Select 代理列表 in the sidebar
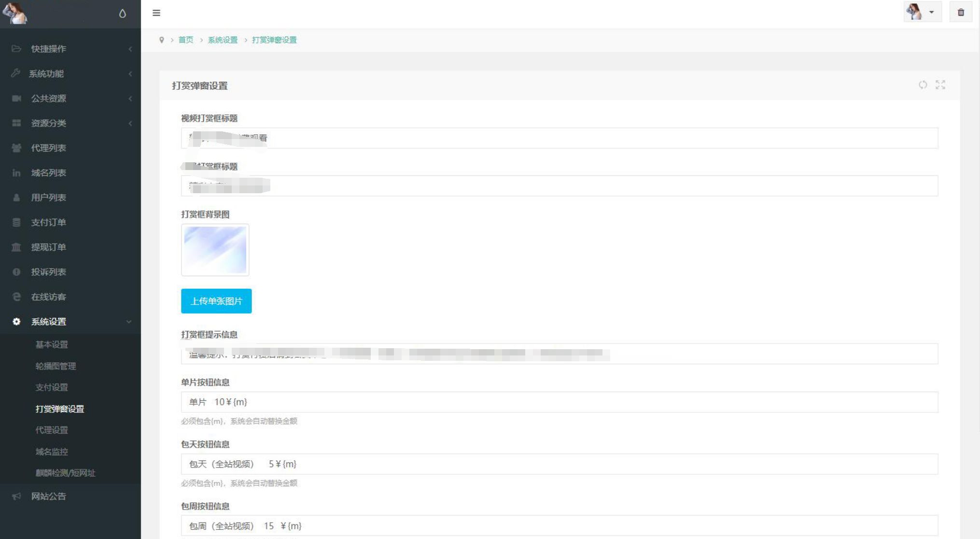 (x=48, y=148)
